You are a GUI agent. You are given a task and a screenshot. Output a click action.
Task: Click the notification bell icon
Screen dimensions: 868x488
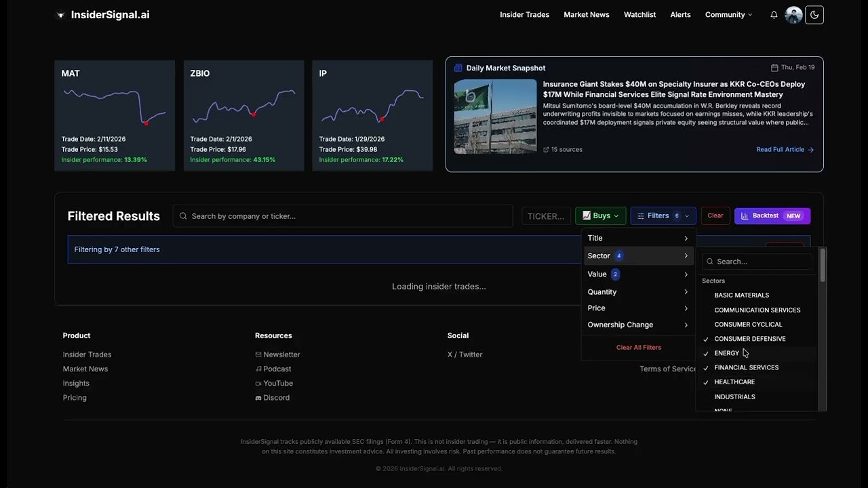774,14
